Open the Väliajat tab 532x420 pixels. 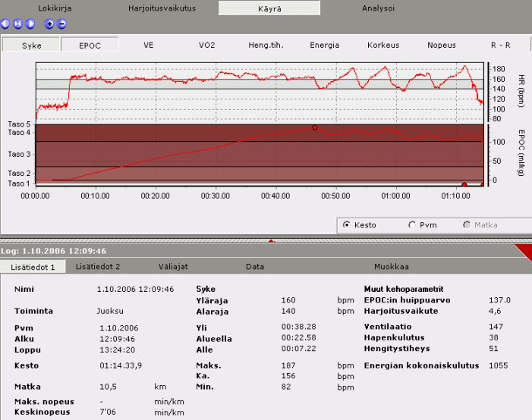tap(173, 267)
